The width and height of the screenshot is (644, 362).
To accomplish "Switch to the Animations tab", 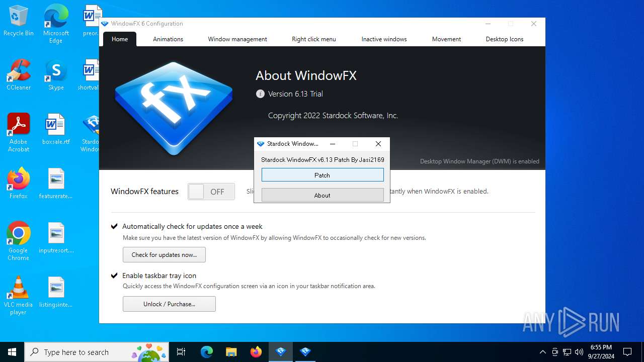I will [x=168, y=39].
